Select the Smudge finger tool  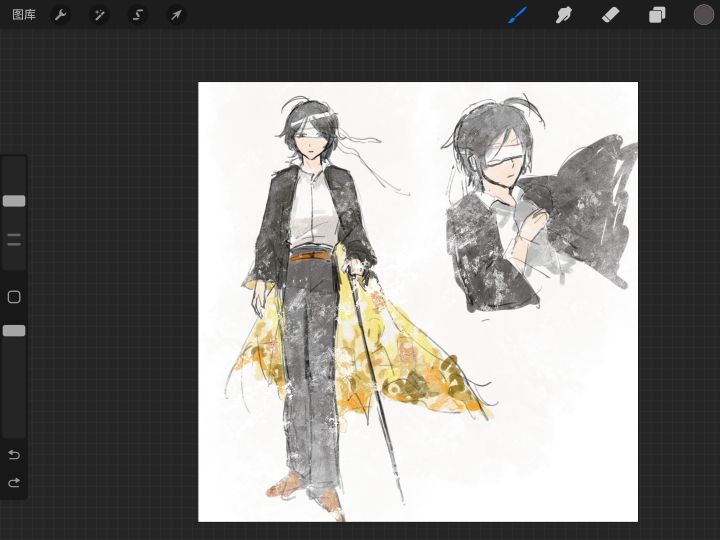(564, 15)
